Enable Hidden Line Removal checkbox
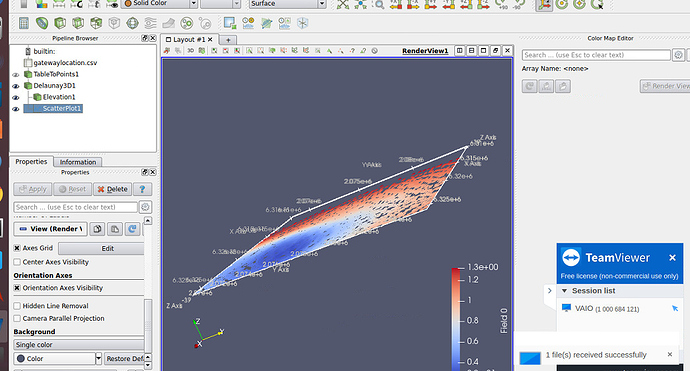The image size is (690, 371). pos(17,306)
